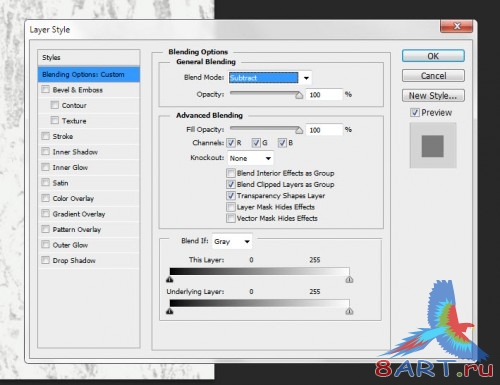Uncheck the G channel checkbox
The width and height of the screenshot is (500, 385).
pyautogui.click(x=256, y=143)
